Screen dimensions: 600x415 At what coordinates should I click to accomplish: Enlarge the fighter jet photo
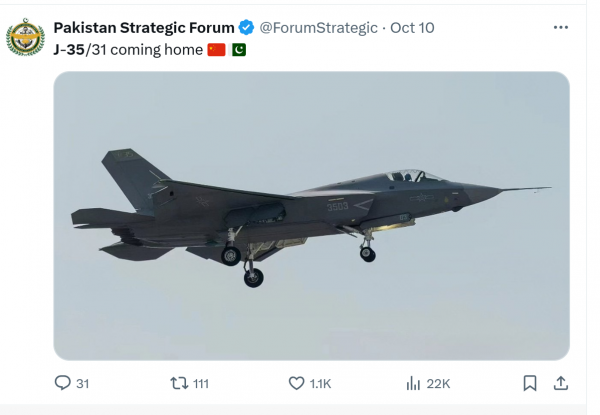coord(311,215)
